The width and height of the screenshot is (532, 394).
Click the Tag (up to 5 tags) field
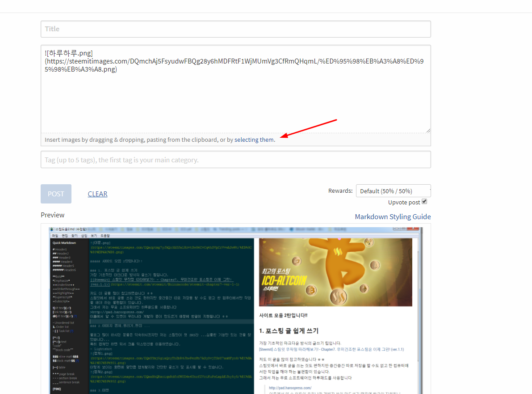tap(236, 160)
